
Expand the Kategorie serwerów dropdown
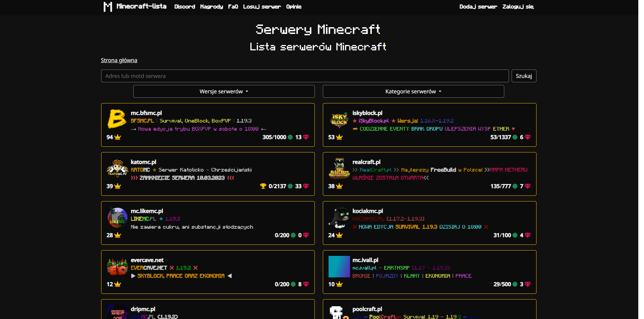[x=413, y=91]
